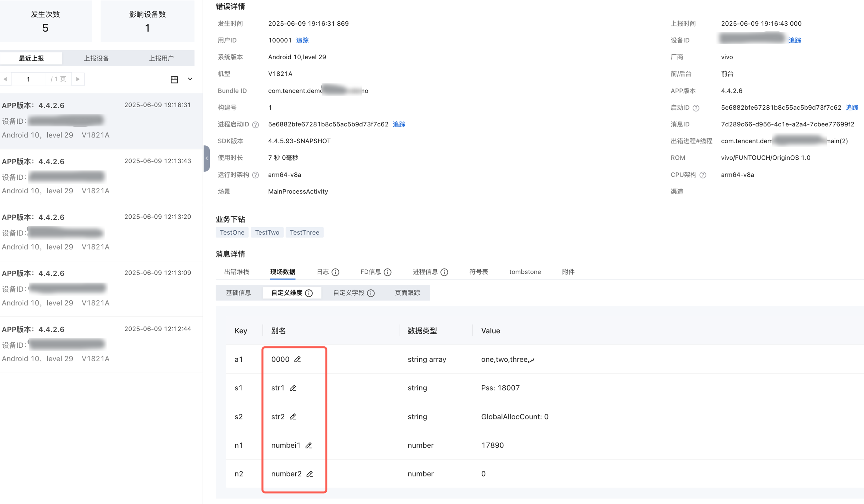Click the edit pencil icon beside str1
This screenshot has height=504, width=864.
pyautogui.click(x=293, y=388)
